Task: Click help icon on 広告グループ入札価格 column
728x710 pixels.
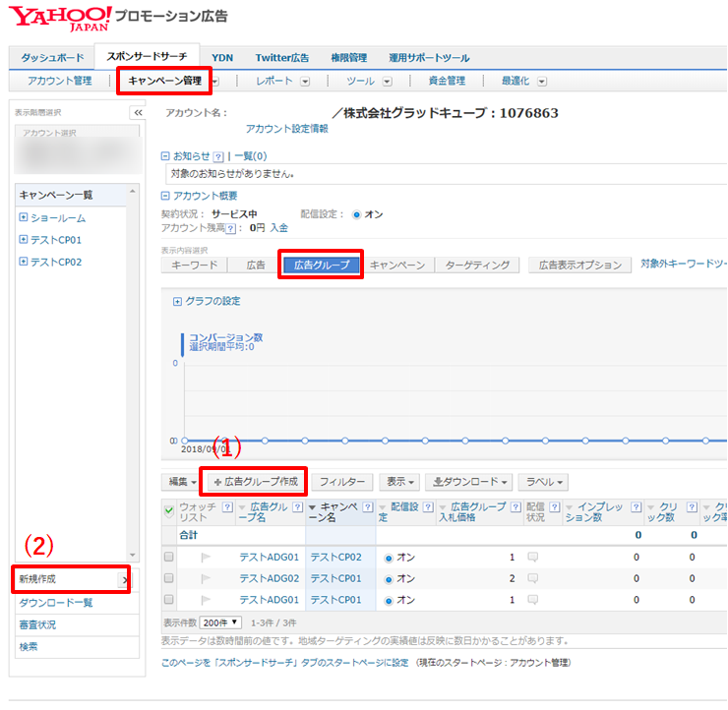Action: click(516, 507)
